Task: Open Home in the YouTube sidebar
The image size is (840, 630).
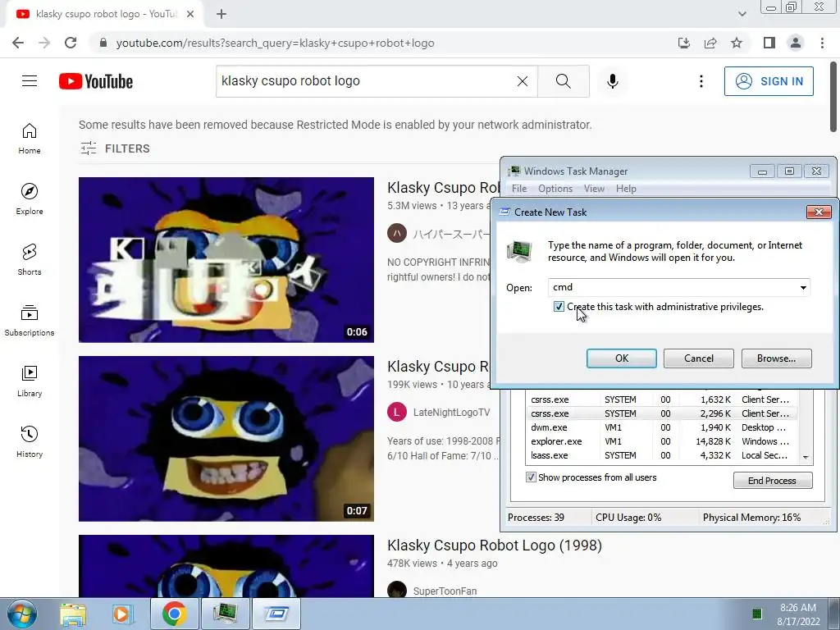Action: (30, 139)
